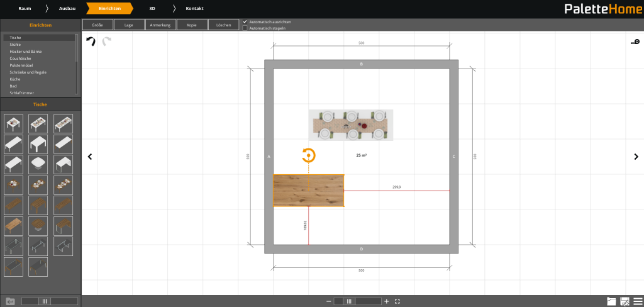Select the first set dining table thumbnail
Screen dimensions: 644x307
coord(13,123)
